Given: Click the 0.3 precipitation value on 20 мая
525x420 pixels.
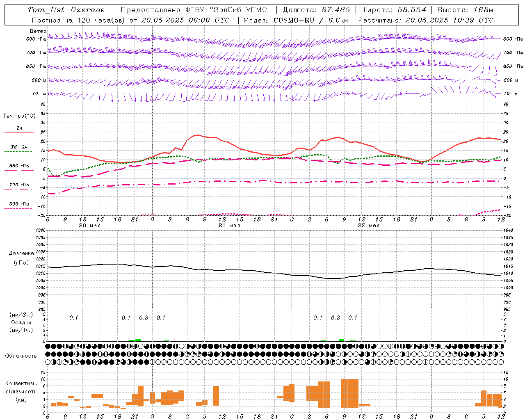Looking at the screenshot, I should tap(144, 318).
